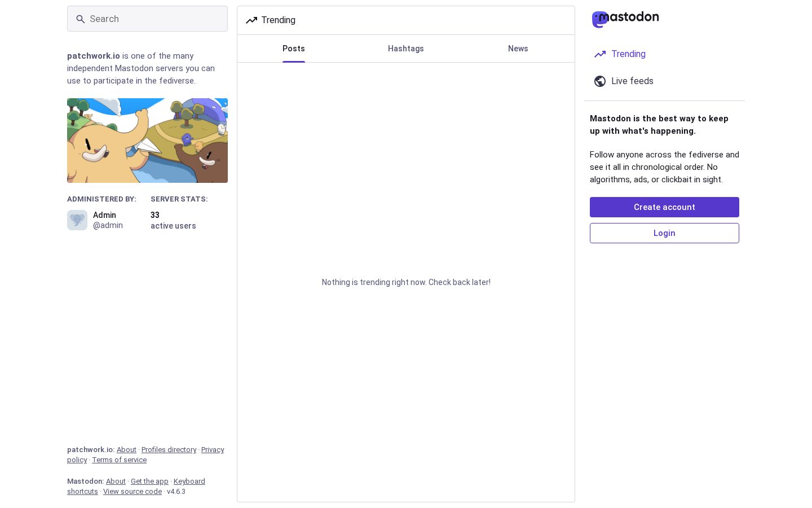Image resolution: width=812 pixels, height=508 pixels.
Task: Click 'Mastodon is the best way' heading
Action: pos(659,125)
